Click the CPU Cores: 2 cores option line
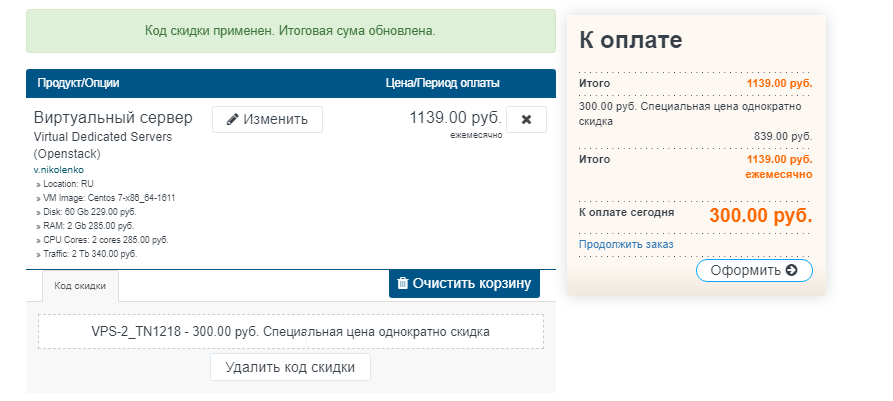 pos(104,240)
